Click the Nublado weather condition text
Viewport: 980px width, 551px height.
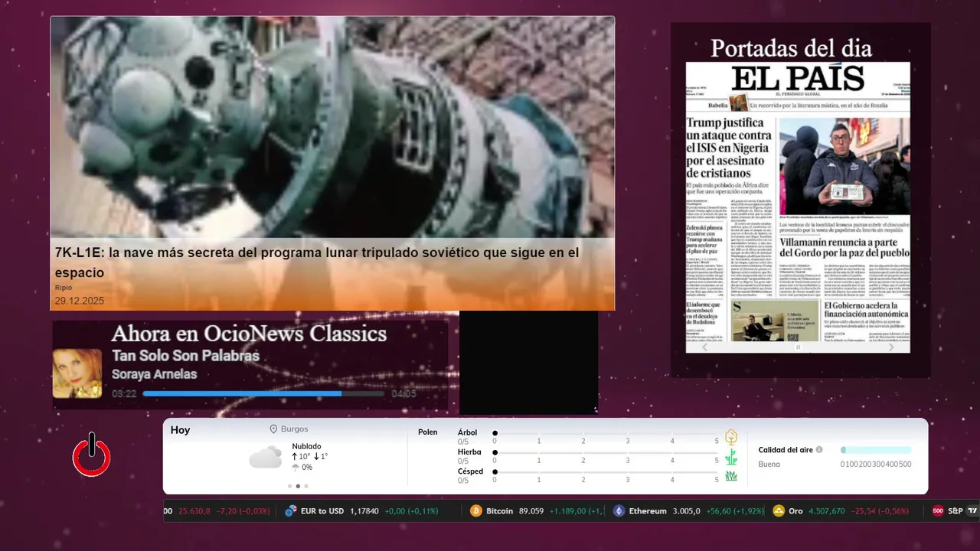pyautogui.click(x=306, y=446)
